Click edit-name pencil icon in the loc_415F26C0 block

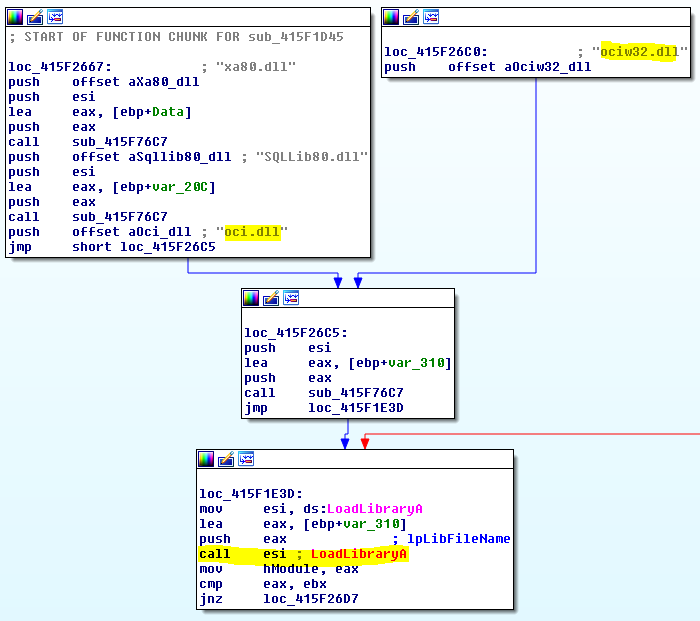[411, 17]
